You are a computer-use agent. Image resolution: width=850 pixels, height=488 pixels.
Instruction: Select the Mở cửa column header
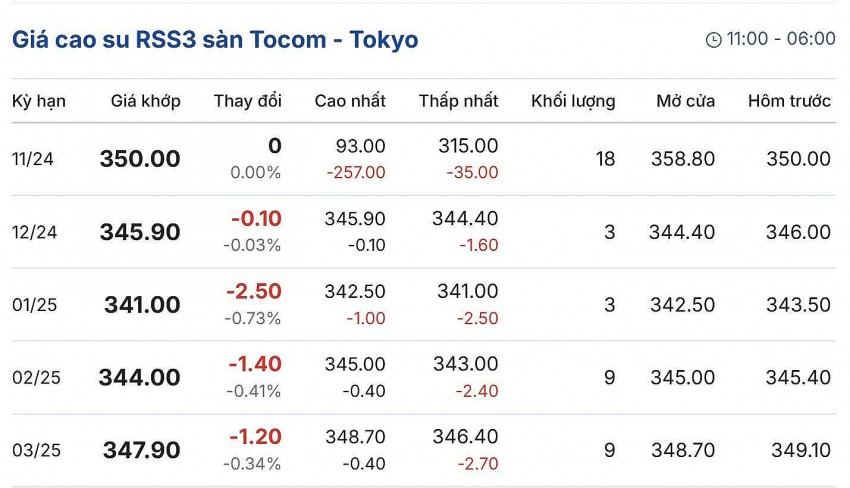click(685, 101)
